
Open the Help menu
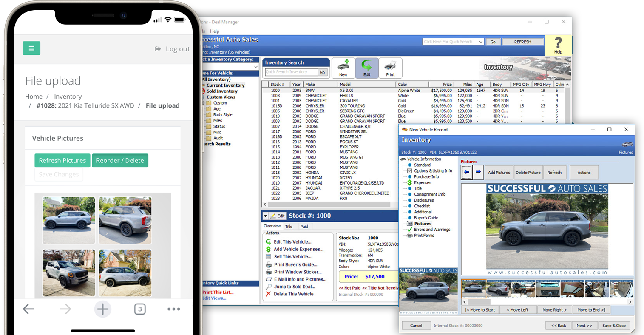tap(215, 31)
